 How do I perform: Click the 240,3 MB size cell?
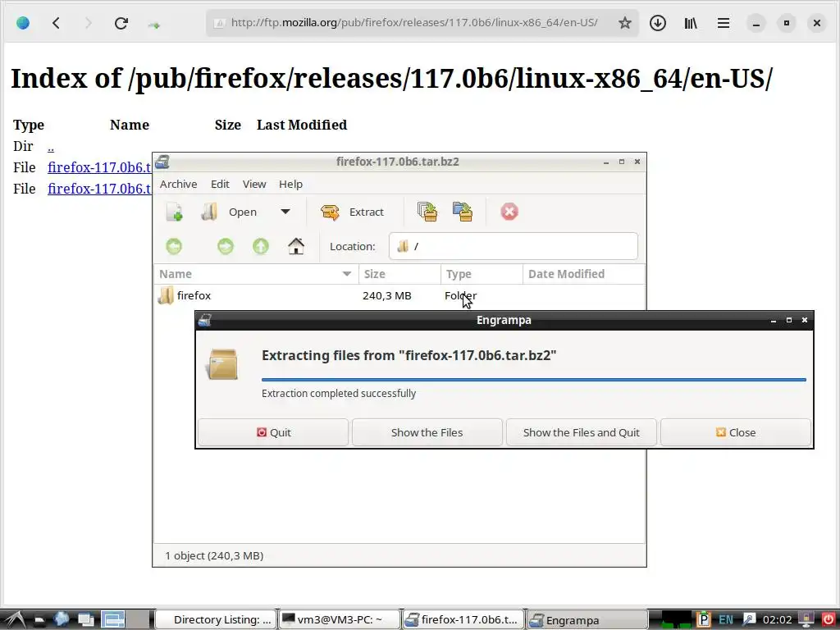click(x=387, y=295)
